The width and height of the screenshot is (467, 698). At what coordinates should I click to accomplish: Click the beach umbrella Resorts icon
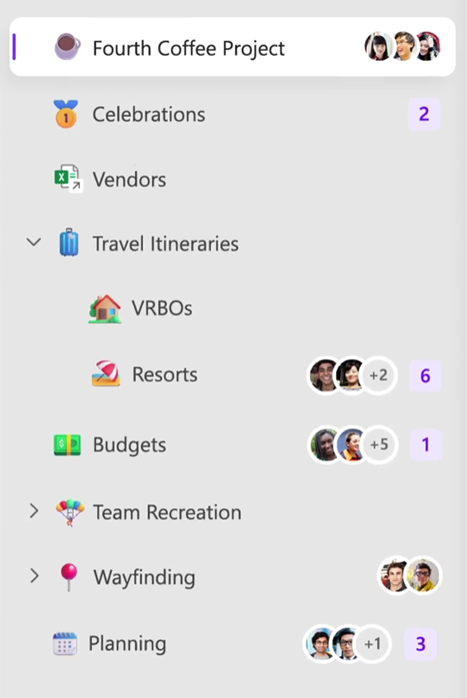[106, 374]
